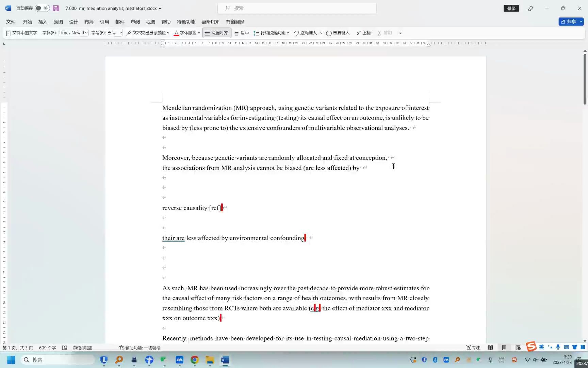
Task: Apply the red 字体颜色 font color
Action: coord(185,33)
